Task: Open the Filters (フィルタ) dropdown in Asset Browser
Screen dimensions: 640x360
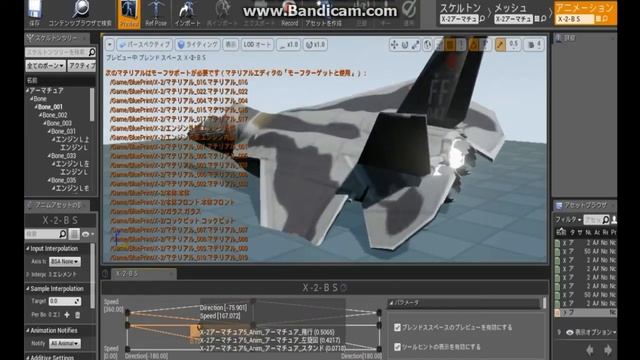Action: pyautogui.click(x=568, y=220)
